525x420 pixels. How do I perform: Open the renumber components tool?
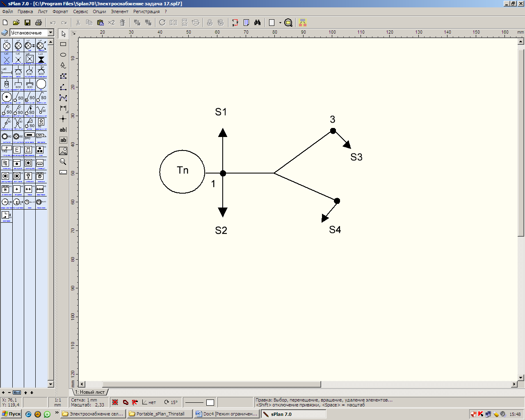pyautogui.click(x=235, y=23)
